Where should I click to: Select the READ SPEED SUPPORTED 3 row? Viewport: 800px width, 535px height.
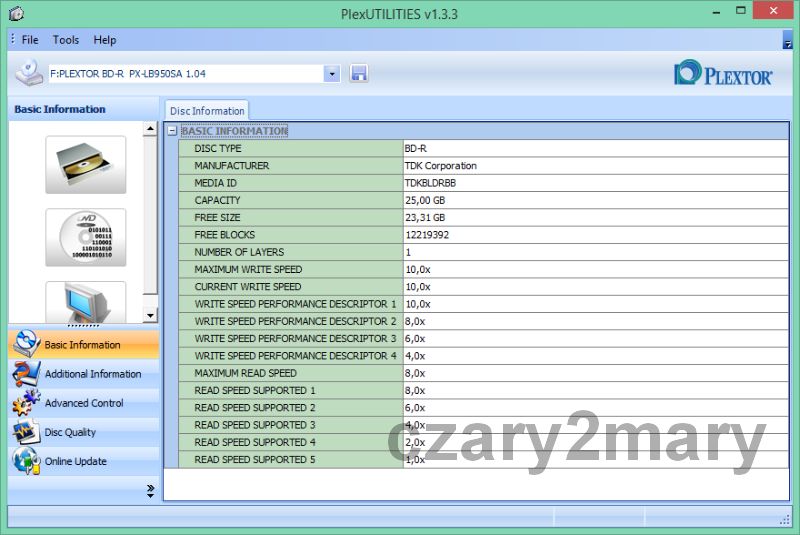click(483, 425)
